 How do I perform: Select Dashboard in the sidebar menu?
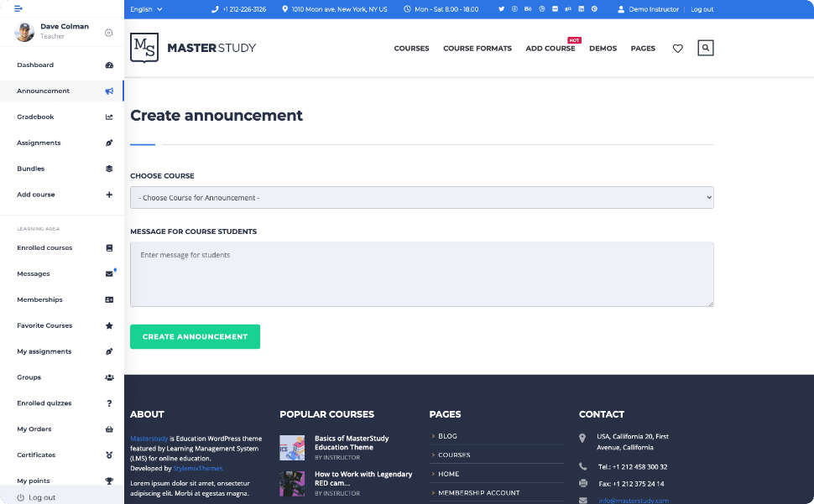[x=35, y=65]
